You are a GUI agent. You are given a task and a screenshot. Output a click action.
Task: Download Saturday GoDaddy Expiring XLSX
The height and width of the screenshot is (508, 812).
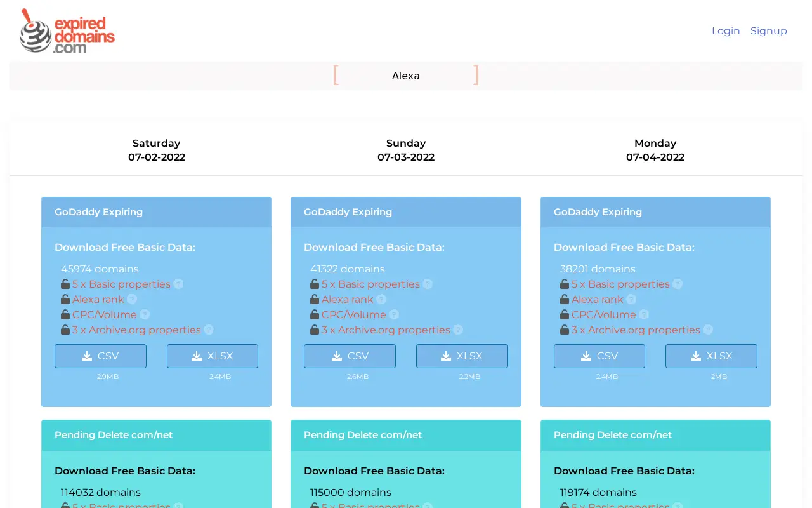[213, 356]
